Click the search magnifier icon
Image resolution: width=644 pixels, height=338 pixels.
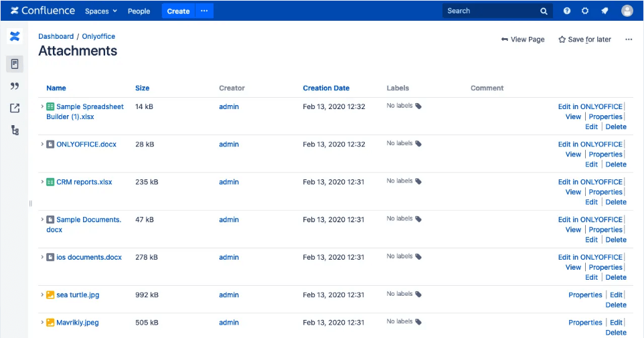pyautogui.click(x=544, y=11)
